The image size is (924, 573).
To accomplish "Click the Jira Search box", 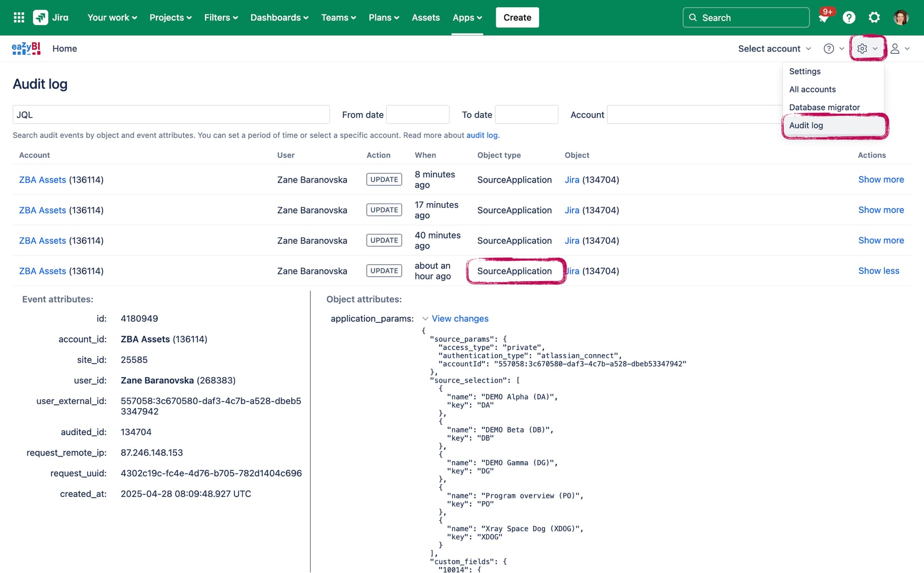I will coord(746,17).
